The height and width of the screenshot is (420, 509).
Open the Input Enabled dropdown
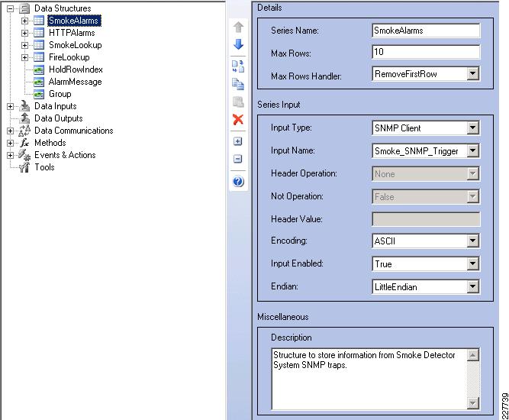(473, 263)
